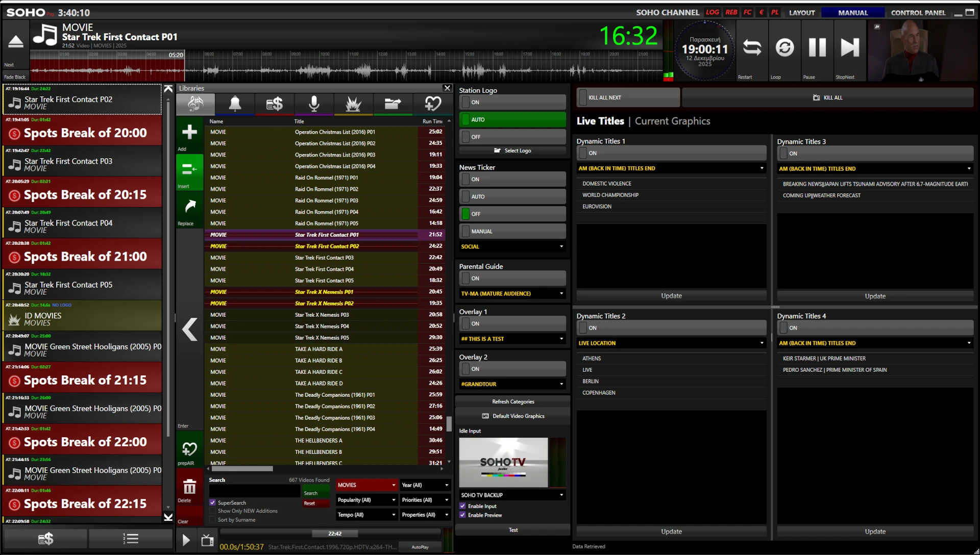Turn Parental Guide ON

pyautogui.click(x=512, y=279)
